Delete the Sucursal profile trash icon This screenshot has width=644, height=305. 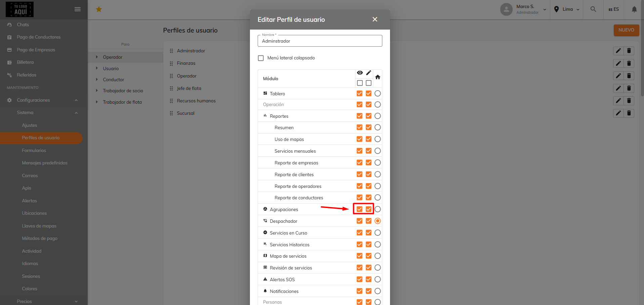[629, 113]
